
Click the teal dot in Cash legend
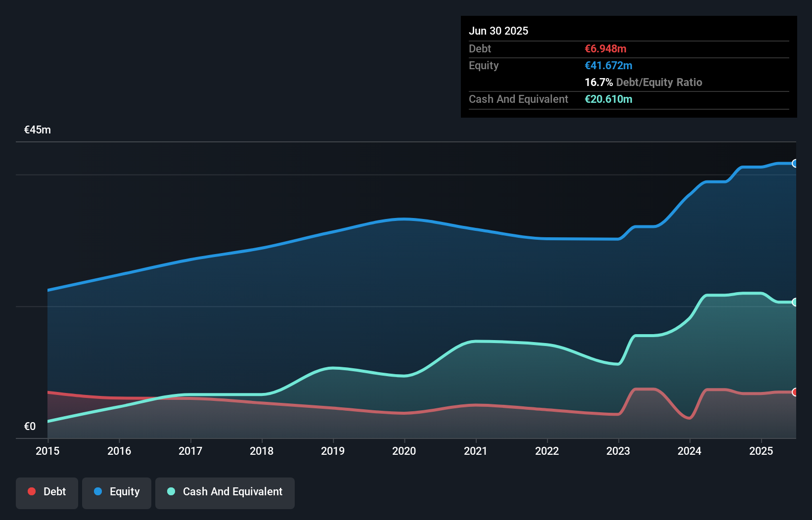[171, 491]
